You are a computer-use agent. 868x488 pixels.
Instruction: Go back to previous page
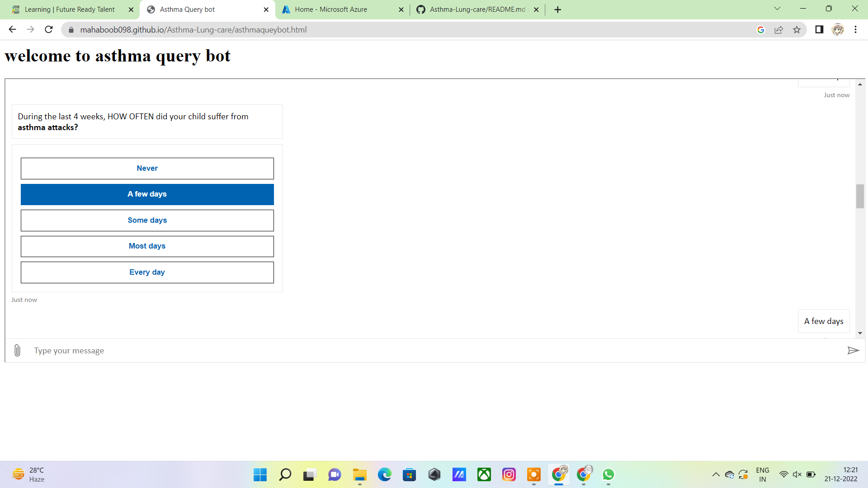[12, 30]
